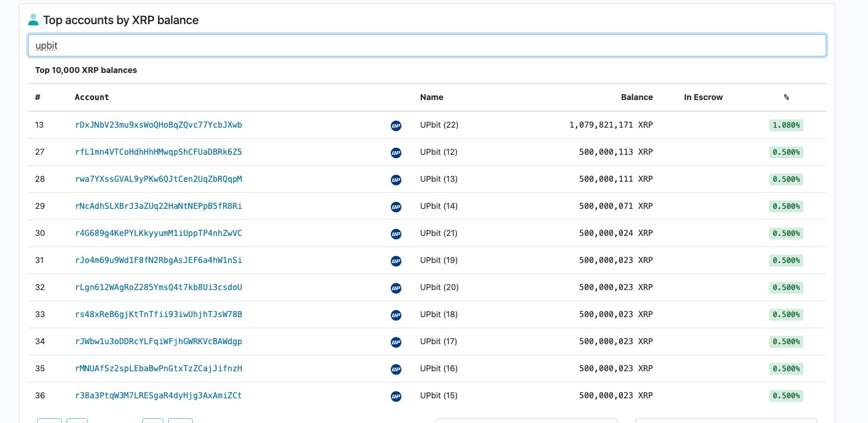Image resolution: width=868 pixels, height=423 pixels.
Task: Select the name UPbit (14)
Action: click(439, 206)
